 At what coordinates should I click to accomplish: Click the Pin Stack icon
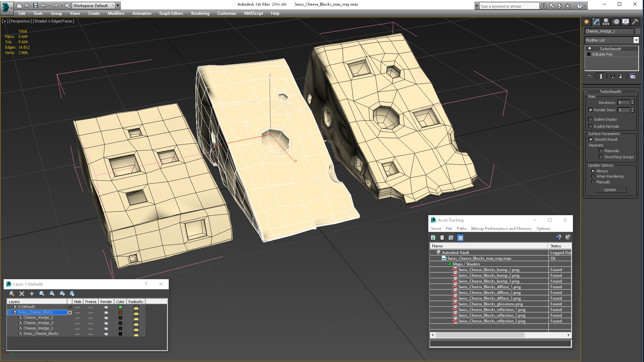589,76
